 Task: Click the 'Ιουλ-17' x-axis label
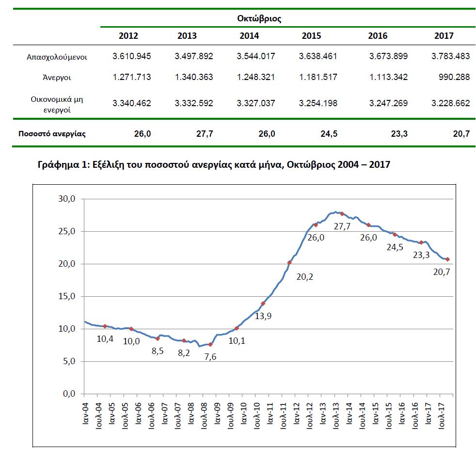[441, 416]
